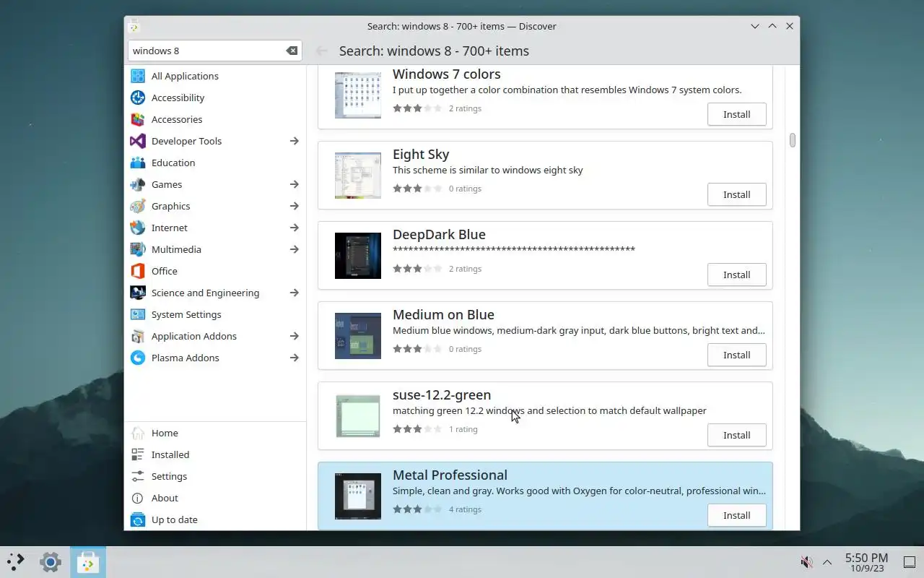Image resolution: width=924 pixels, height=578 pixels.
Task: Clear the search field text
Action: [x=292, y=51]
